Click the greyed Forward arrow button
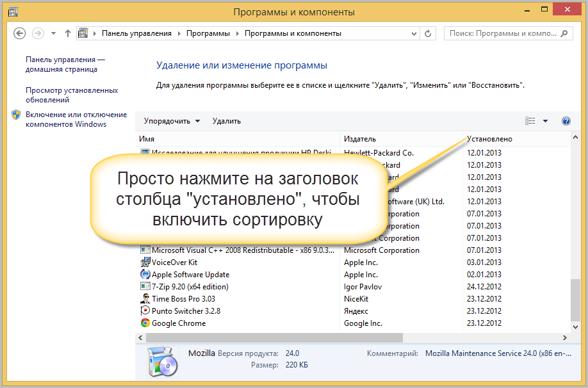 pos(38,33)
